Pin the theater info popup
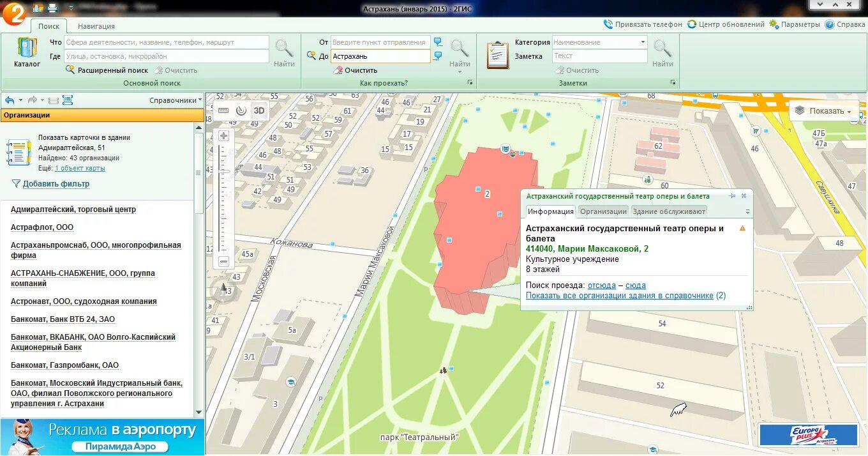 point(733,196)
